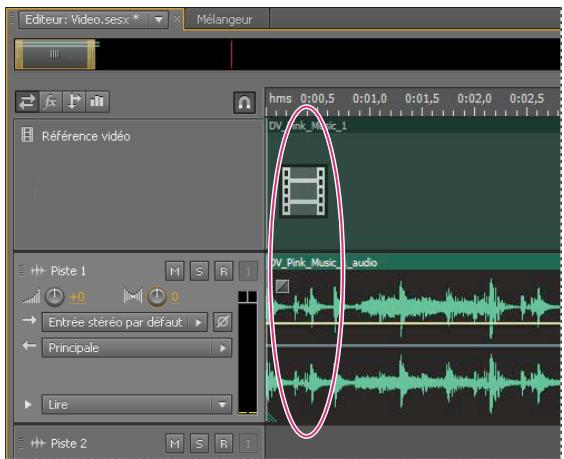Click the Piste 1 track drag grip
Image resolution: width=564 pixels, height=459 pixels.
(x=21, y=271)
